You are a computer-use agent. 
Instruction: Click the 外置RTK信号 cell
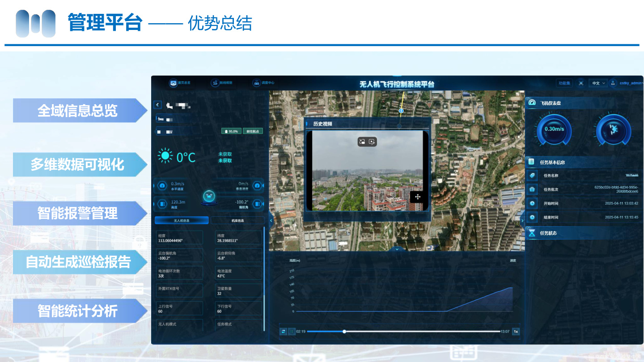click(x=179, y=290)
